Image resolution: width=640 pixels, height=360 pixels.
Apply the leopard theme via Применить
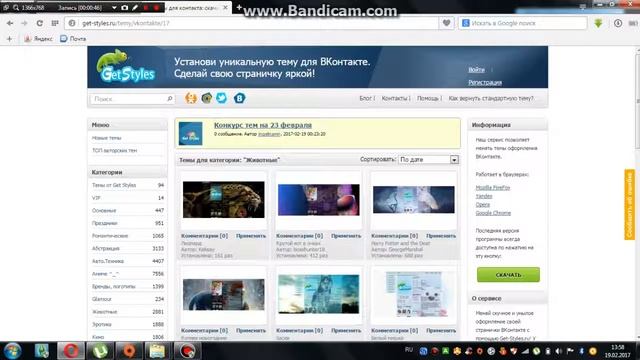251,236
